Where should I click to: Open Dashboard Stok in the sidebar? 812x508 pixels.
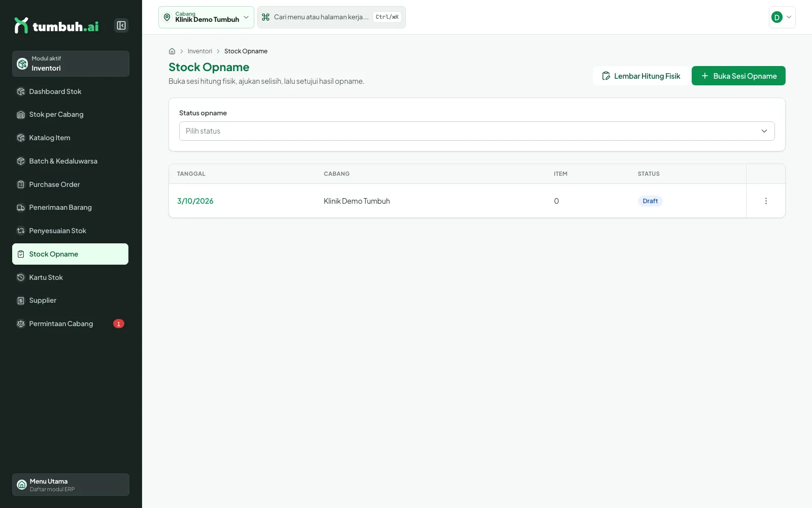click(x=71, y=91)
